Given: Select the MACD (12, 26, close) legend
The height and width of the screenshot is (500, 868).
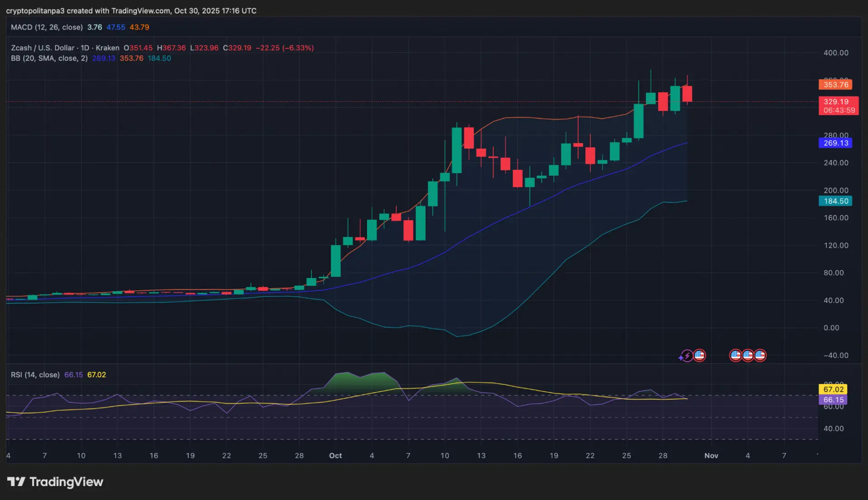Looking at the screenshot, I should coord(47,27).
